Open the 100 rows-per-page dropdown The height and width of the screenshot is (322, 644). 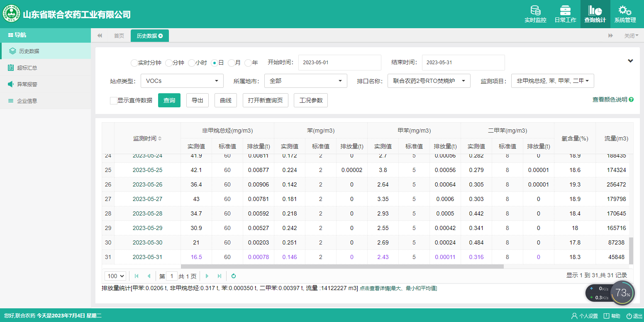115,276
